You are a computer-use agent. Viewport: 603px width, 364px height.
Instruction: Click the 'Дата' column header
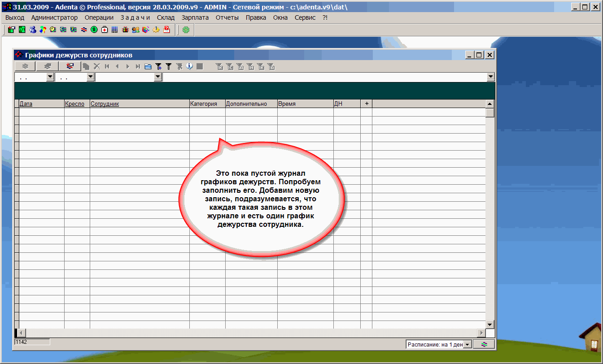(26, 104)
